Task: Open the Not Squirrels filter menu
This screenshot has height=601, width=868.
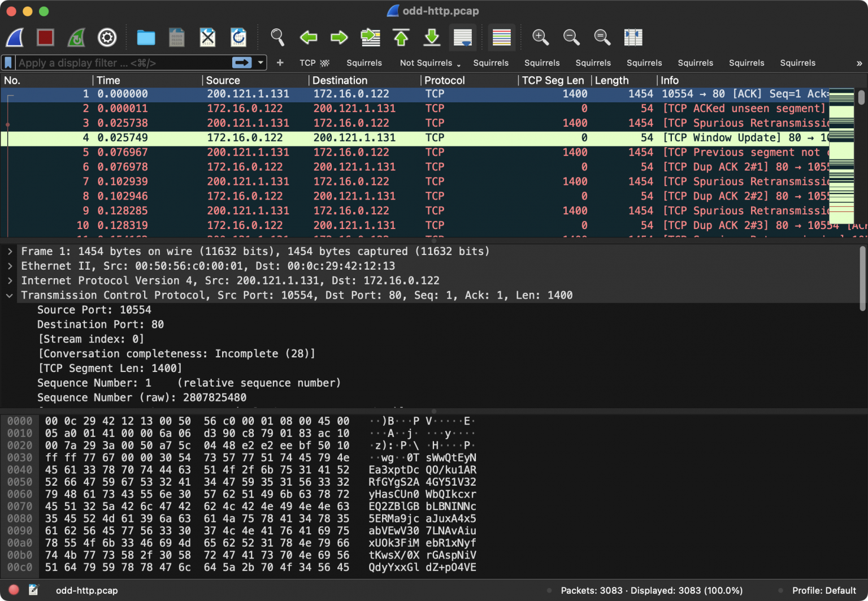Action: tap(430, 63)
